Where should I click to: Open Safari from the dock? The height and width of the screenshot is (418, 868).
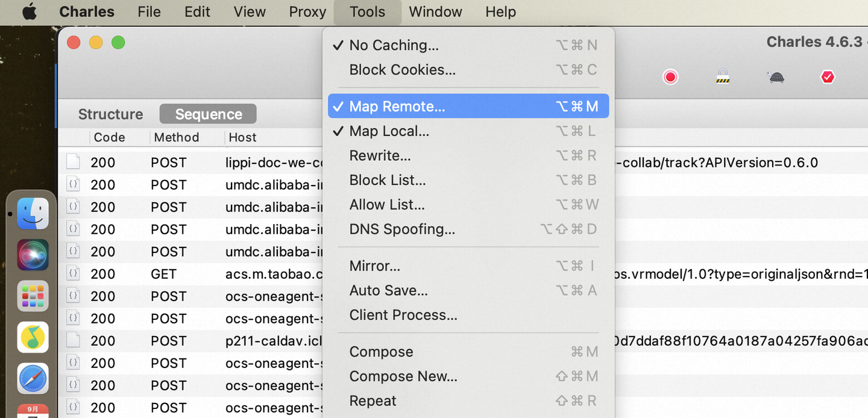33,378
